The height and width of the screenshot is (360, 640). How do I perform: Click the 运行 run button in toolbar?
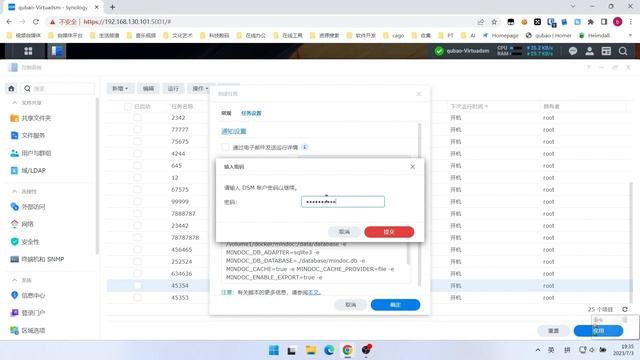(173, 89)
